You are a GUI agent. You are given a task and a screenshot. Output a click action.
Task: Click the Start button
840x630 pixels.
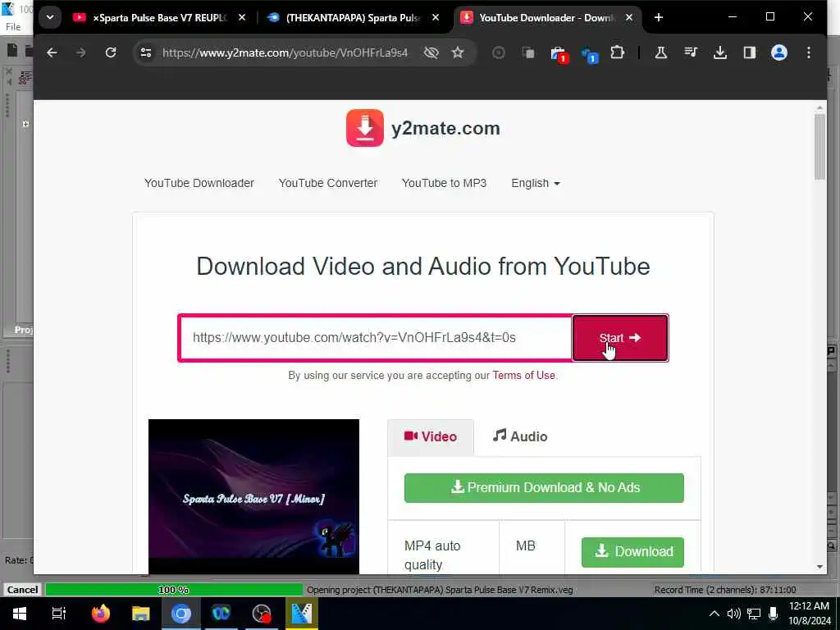[x=620, y=337]
